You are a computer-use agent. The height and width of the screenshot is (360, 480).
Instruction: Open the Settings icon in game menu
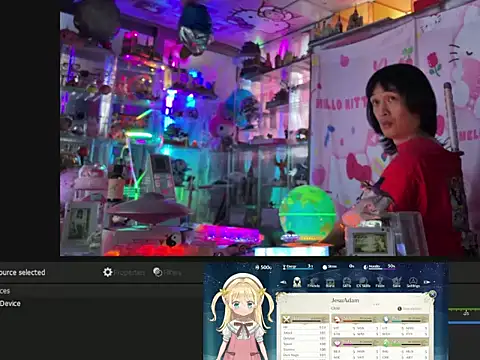click(x=413, y=282)
